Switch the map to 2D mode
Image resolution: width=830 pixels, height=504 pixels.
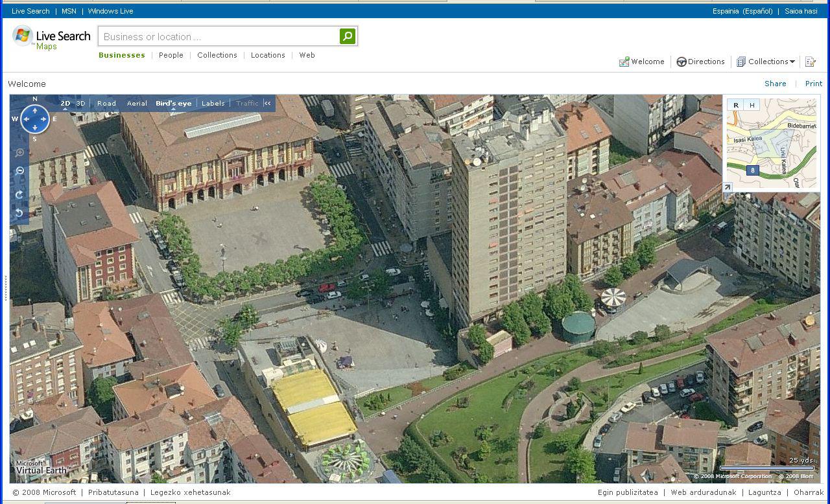65,103
